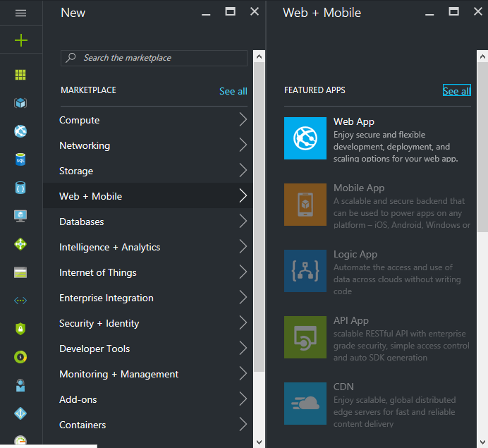Image resolution: width=488 pixels, height=448 pixels.
Task: Maximize the Web + Mobile blade
Action: coord(453,12)
